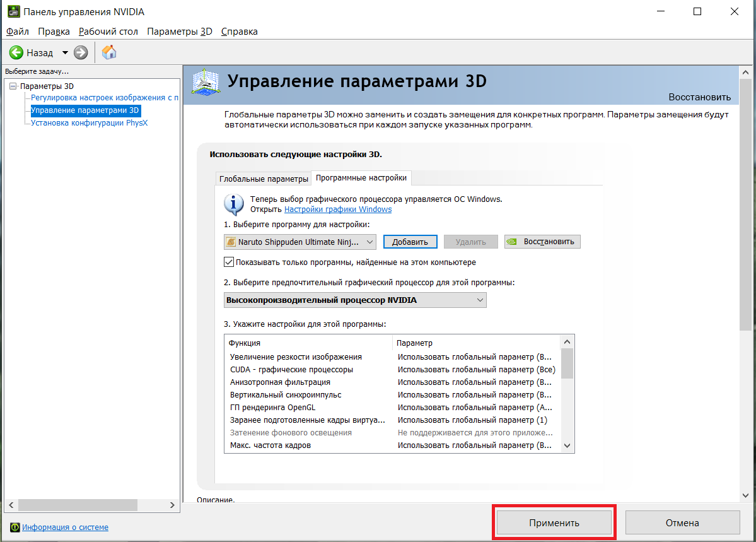Click the left panel horizontal scrollbar thumb
Screen dimensions: 756x542
pyautogui.click(x=78, y=505)
